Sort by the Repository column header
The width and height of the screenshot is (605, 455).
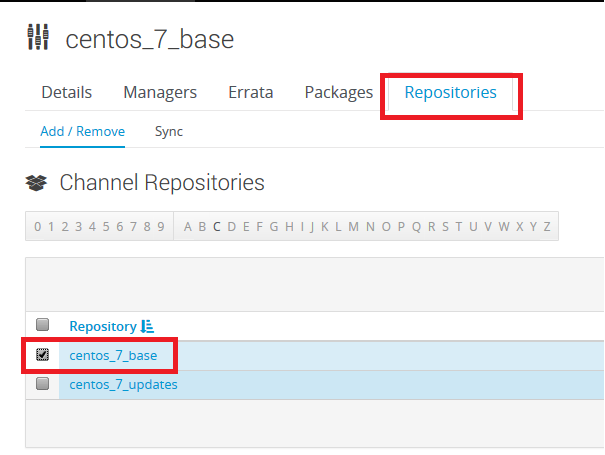[x=103, y=326]
